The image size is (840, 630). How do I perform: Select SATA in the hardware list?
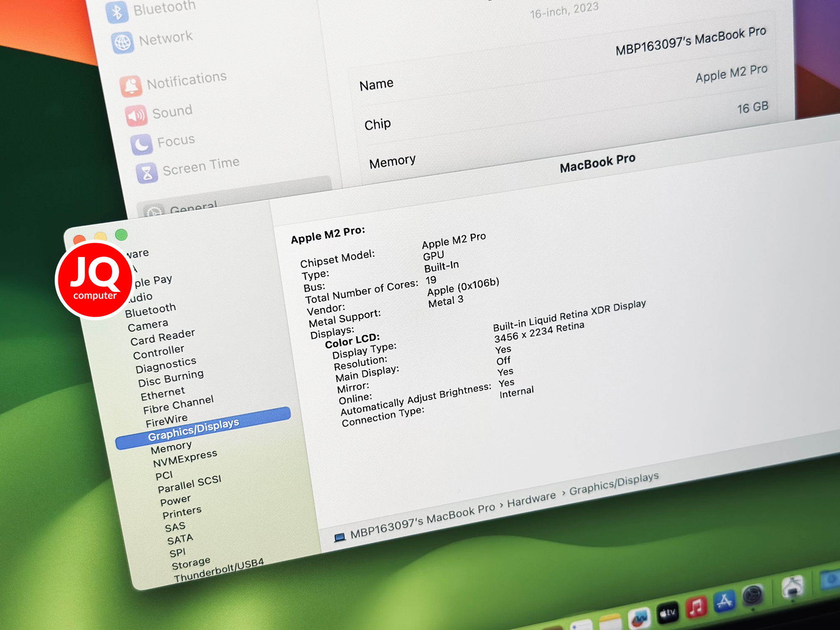coord(180,540)
